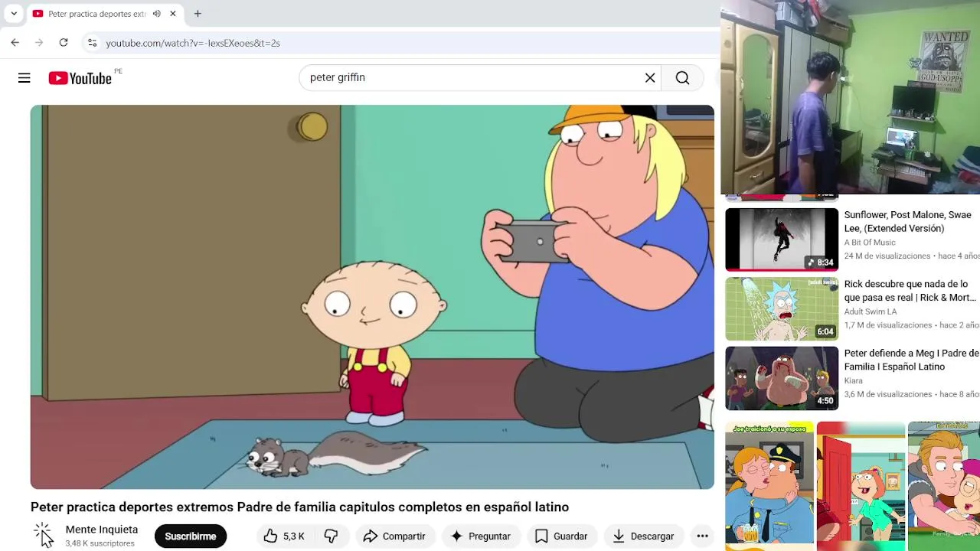Open the Adult Swim LA channel
980x551 pixels.
pyautogui.click(x=871, y=311)
